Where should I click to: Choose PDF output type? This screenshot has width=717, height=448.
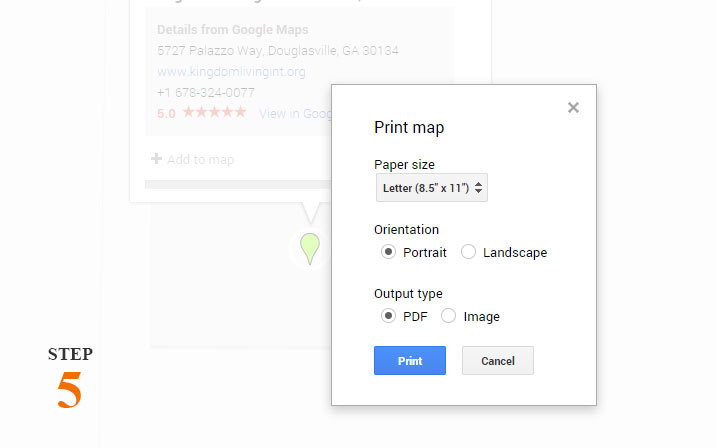coord(388,316)
